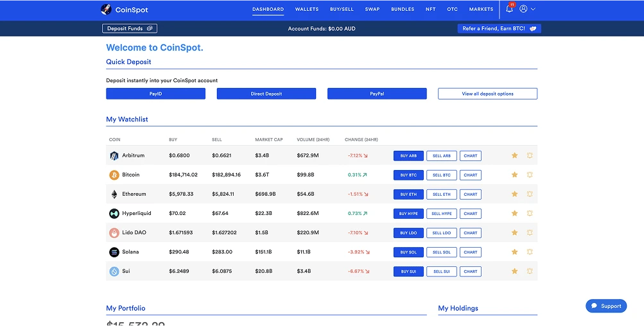Set a price alert bell for Sui
644x326 pixels.
click(530, 271)
